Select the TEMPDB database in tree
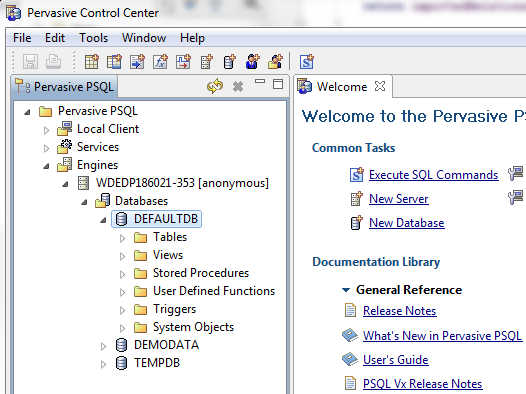This screenshot has height=394, width=526. click(x=157, y=363)
